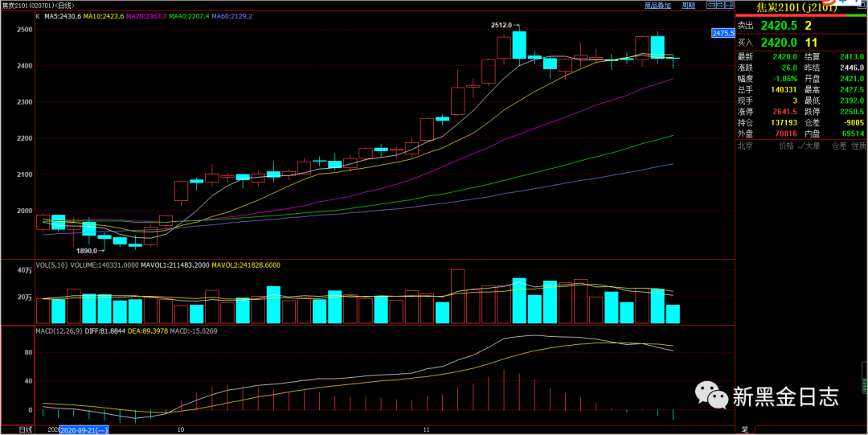Open the 商品叠加 overlay link
The image size is (868, 435).
pyautogui.click(x=657, y=5)
